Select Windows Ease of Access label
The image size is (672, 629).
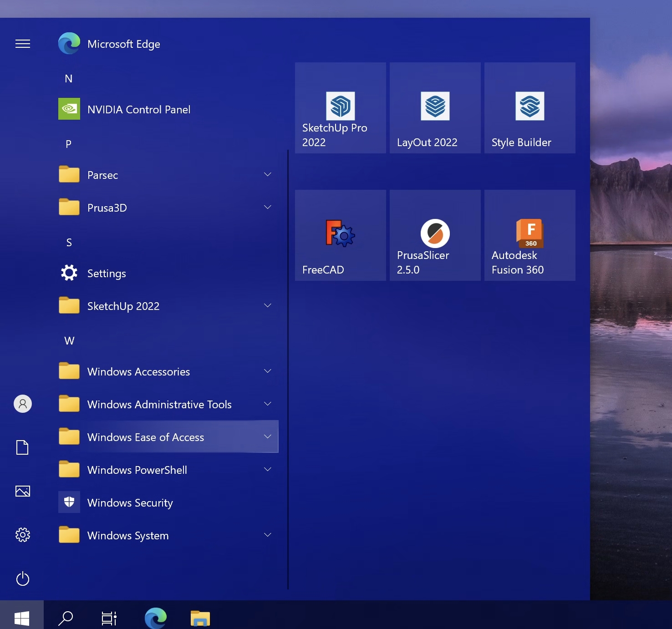(x=146, y=437)
